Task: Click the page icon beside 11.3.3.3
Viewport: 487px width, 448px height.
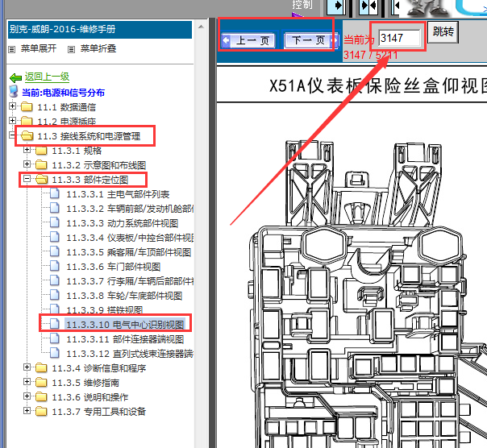Action: click(x=55, y=222)
